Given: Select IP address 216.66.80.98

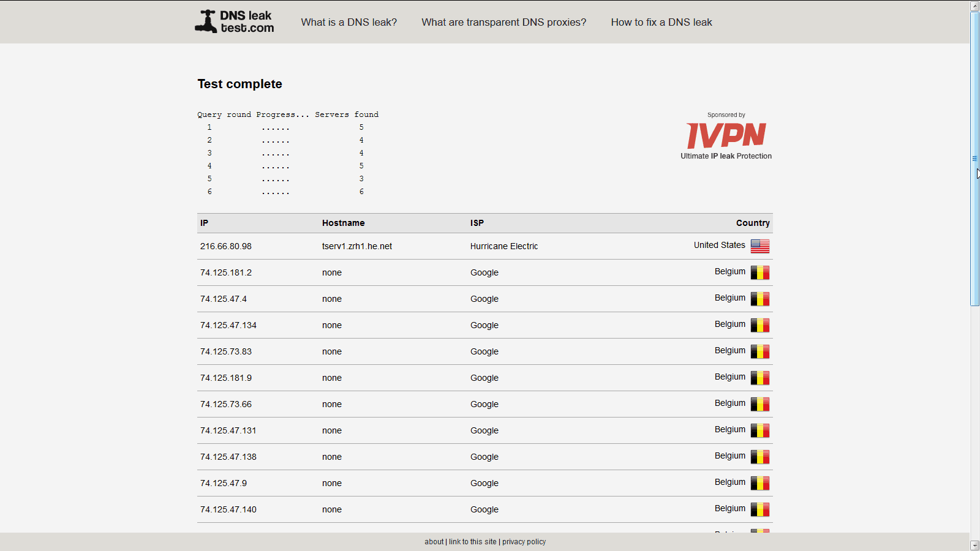Looking at the screenshot, I should (226, 246).
